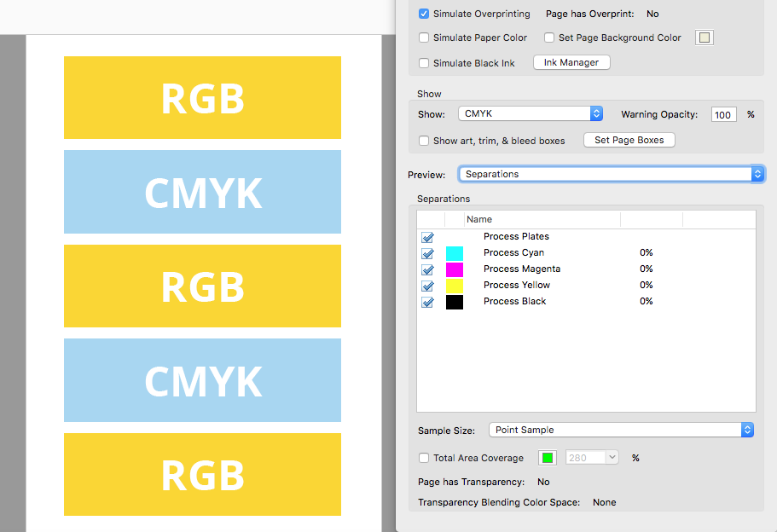Click the Set Page Boxes button
Viewport: 777px width, 532px height.
[x=629, y=139]
